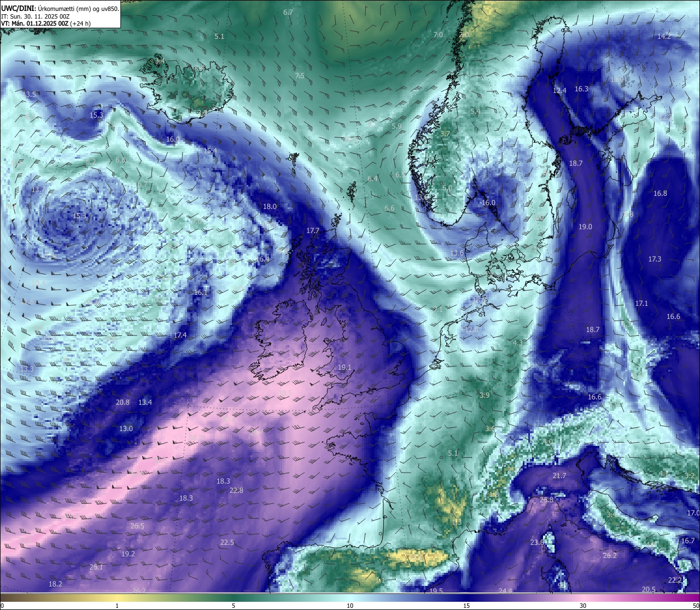
Task: Click the 'UWC/DINI: Úrkomumætti (mm) og uv850.' title
Action: pyautogui.click(x=60, y=9)
